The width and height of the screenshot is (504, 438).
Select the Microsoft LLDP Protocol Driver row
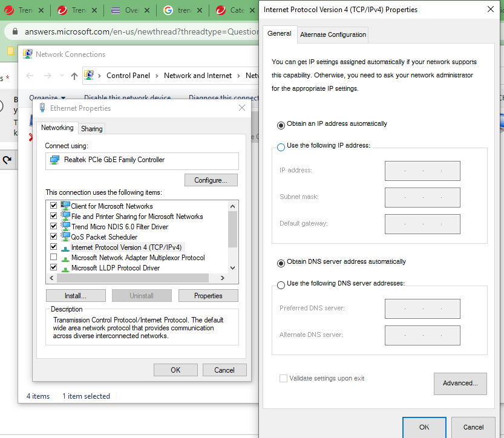116,267
